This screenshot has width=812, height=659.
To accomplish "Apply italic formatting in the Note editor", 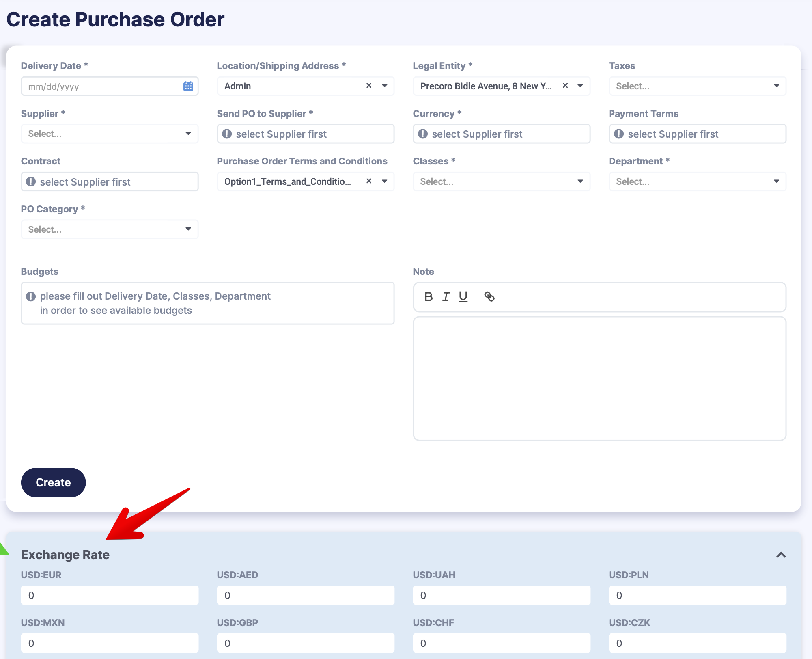I will (x=446, y=297).
